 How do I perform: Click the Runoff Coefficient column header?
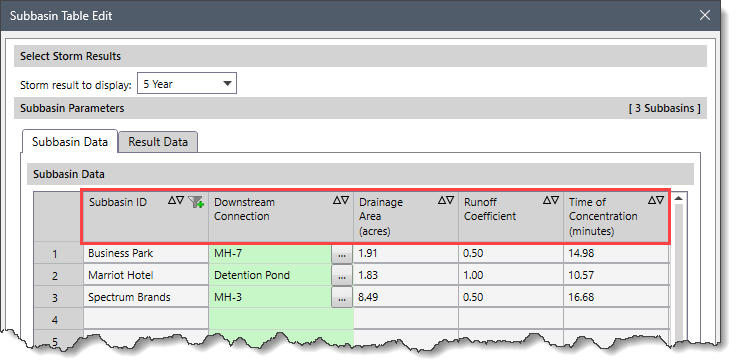click(x=511, y=217)
